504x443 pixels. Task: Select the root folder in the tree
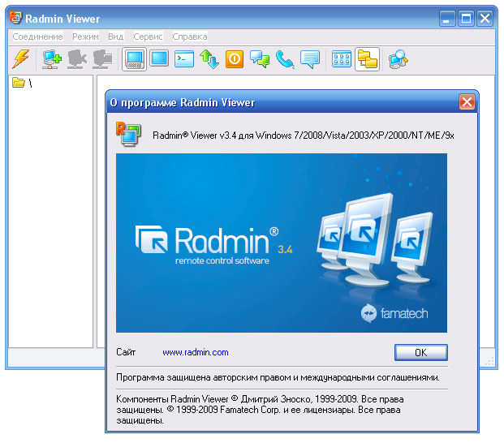(x=22, y=83)
